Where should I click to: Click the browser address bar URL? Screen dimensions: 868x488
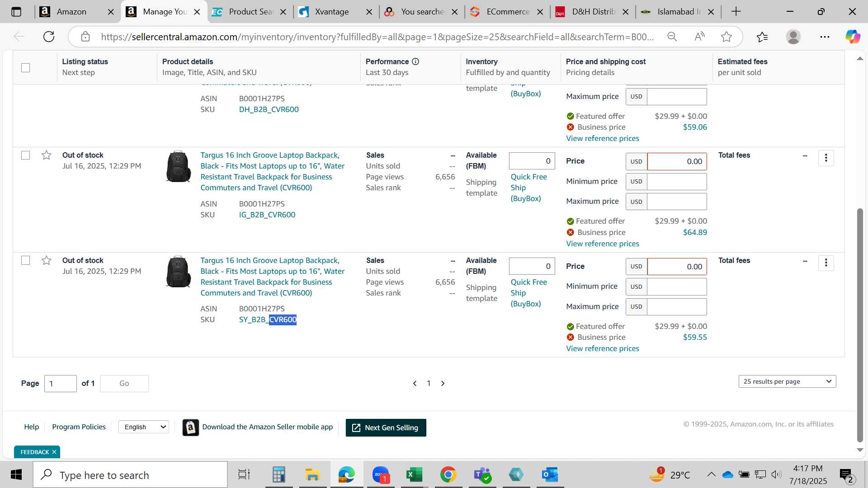coord(377,37)
